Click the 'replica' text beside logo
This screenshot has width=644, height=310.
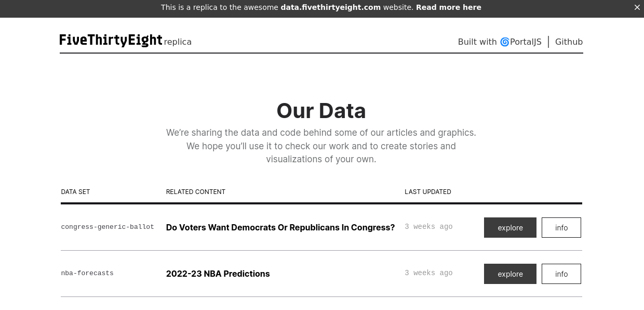point(178,42)
